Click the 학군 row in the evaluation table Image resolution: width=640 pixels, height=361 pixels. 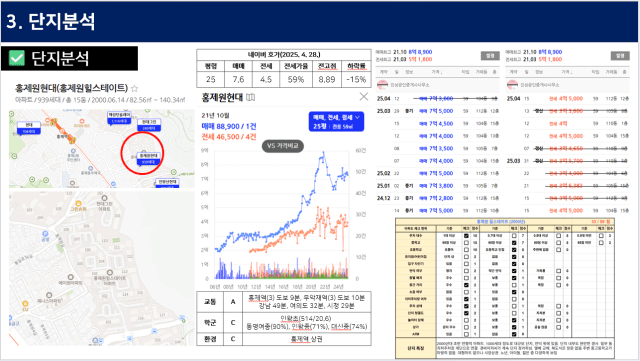tap(284, 323)
